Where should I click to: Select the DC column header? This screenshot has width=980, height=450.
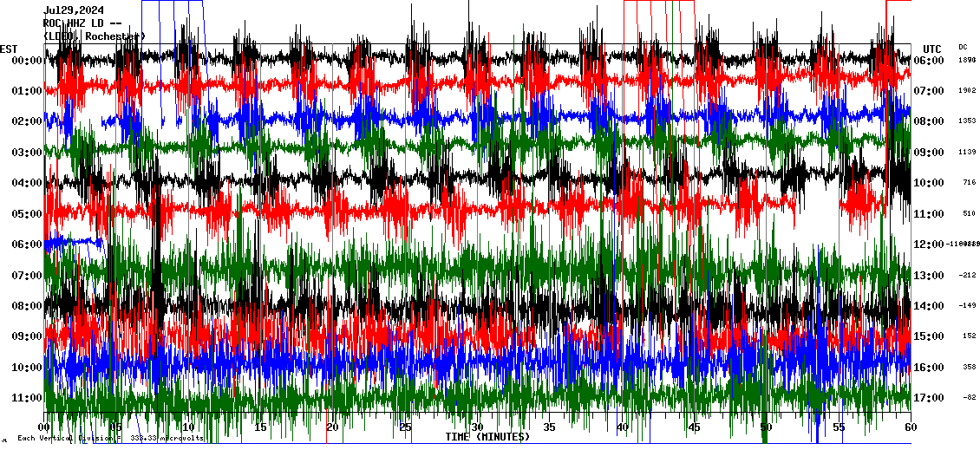click(963, 47)
